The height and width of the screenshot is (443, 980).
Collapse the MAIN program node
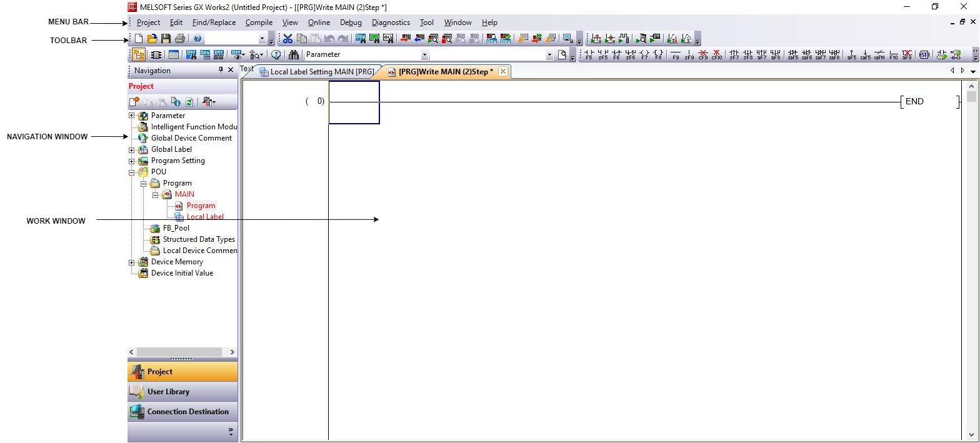tap(155, 194)
